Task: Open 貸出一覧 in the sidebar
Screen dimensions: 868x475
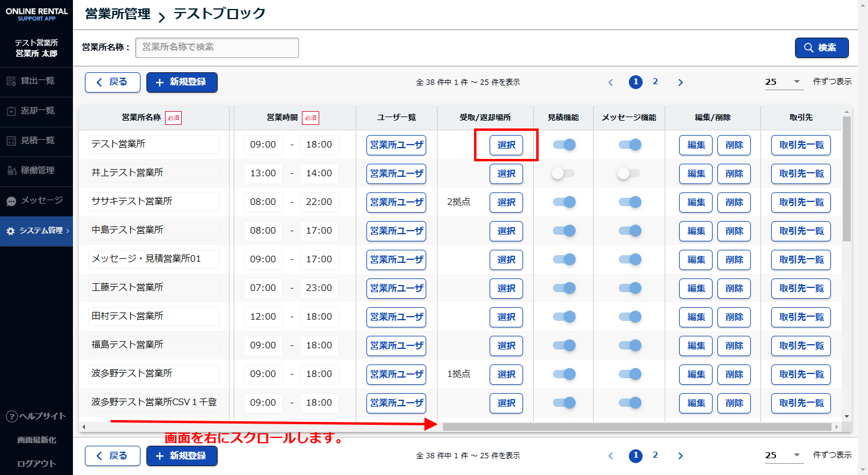Action: tap(36, 81)
